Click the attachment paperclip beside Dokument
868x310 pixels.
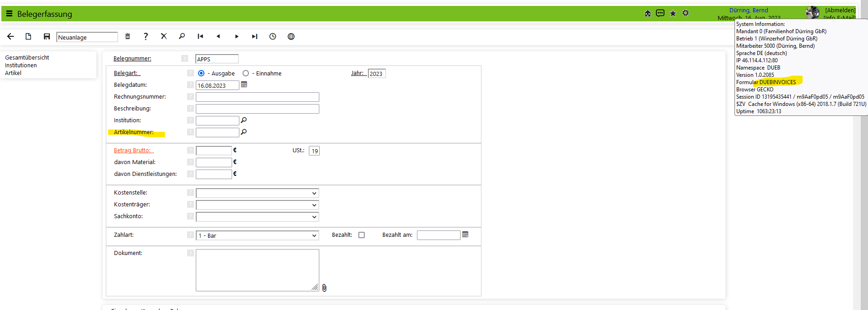tap(324, 288)
